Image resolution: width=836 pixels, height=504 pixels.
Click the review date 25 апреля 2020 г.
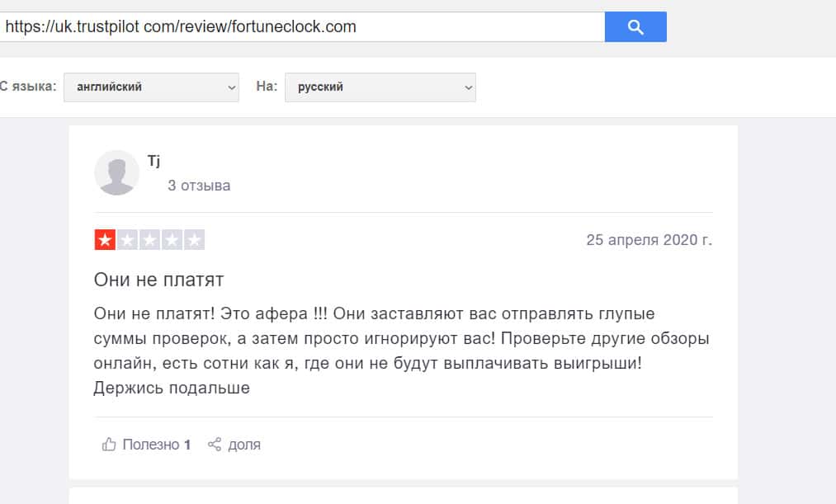click(649, 240)
